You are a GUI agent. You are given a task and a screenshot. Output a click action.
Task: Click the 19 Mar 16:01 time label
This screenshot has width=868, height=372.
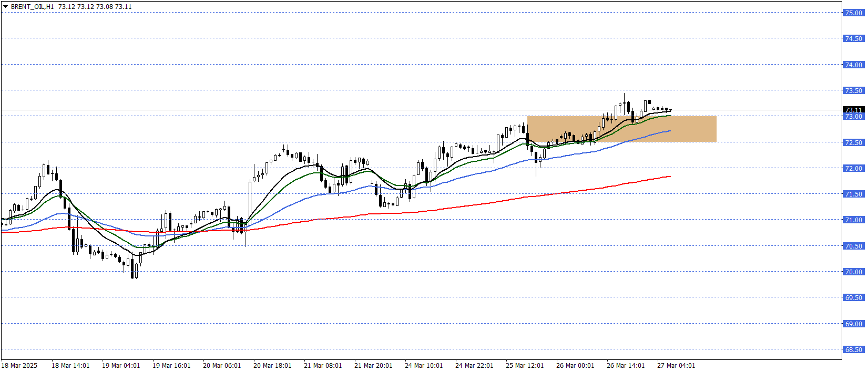tap(171, 366)
